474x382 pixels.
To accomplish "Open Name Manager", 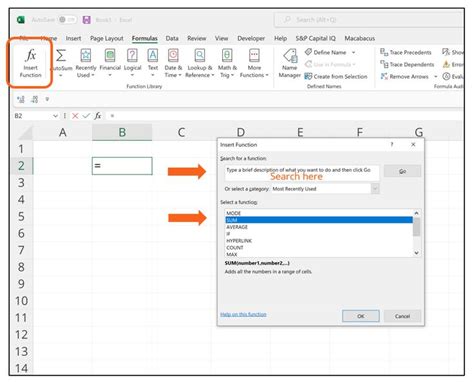I will coord(290,63).
